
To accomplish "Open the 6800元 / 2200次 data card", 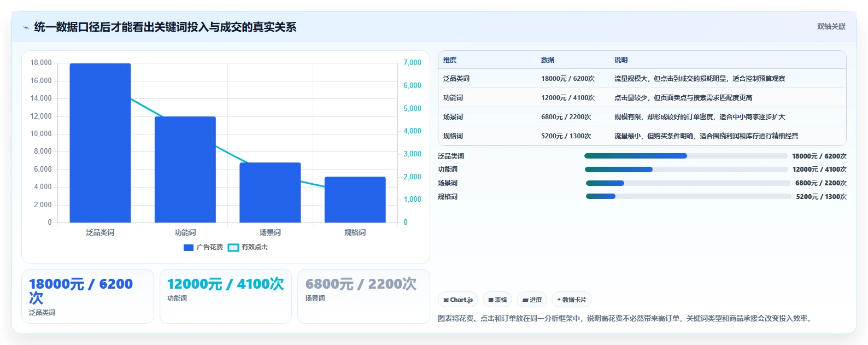I will pyautogui.click(x=363, y=296).
